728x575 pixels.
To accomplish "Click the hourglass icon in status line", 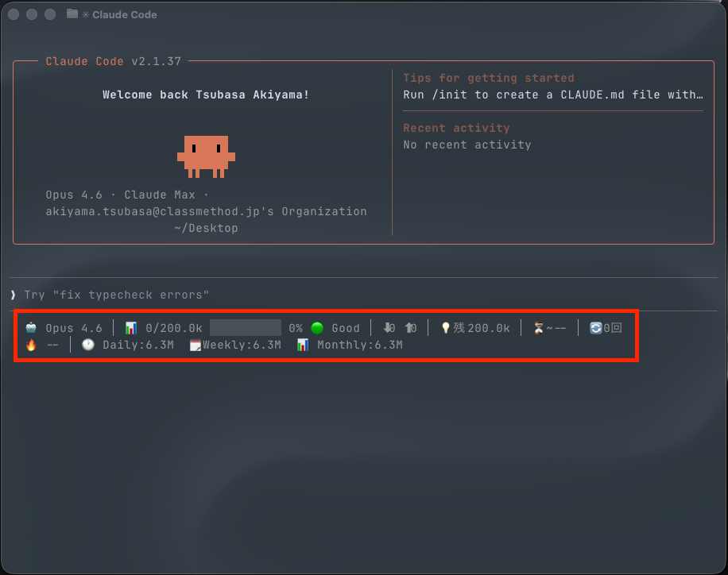I will tap(539, 328).
